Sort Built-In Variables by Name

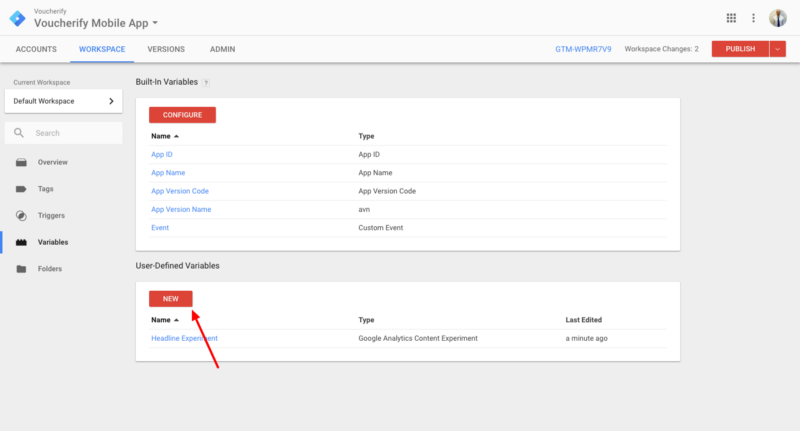165,136
